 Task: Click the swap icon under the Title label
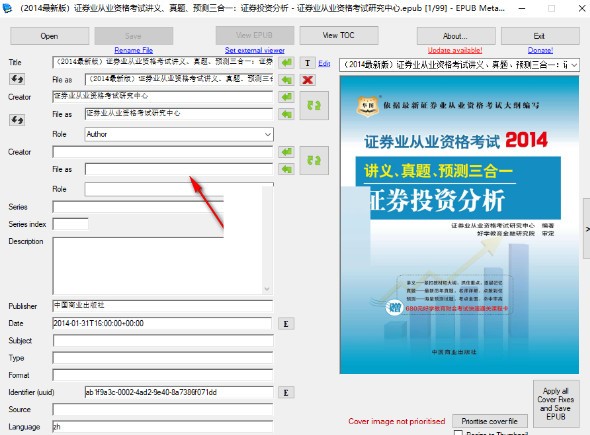17,79
